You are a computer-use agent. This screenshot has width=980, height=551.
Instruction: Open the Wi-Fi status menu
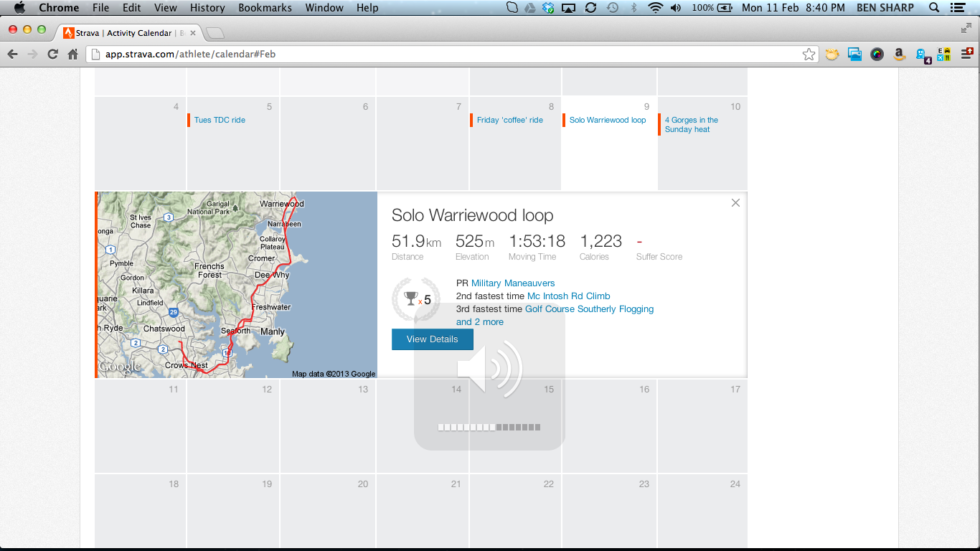654,8
